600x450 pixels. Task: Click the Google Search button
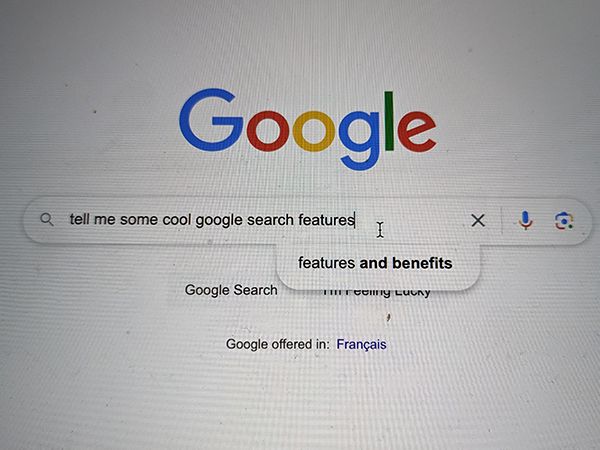[x=231, y=290]
